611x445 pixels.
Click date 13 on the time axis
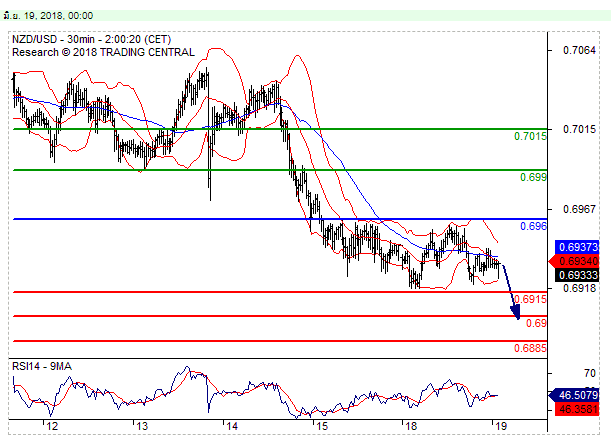point(142,426)
